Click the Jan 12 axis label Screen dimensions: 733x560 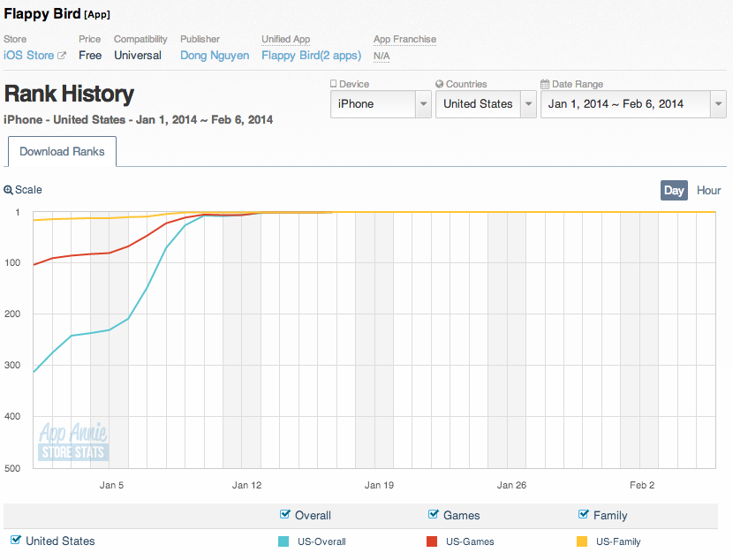click(246, 485)
